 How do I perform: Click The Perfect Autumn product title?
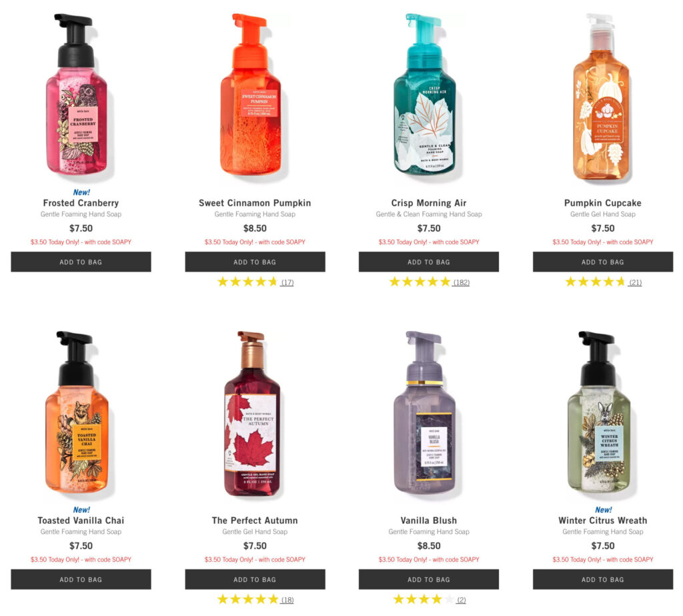(255, 521)
